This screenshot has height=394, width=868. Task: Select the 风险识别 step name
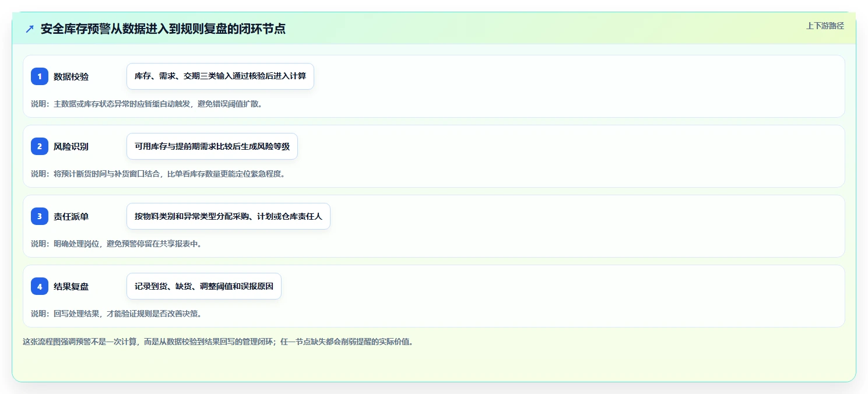click(71, 146)
